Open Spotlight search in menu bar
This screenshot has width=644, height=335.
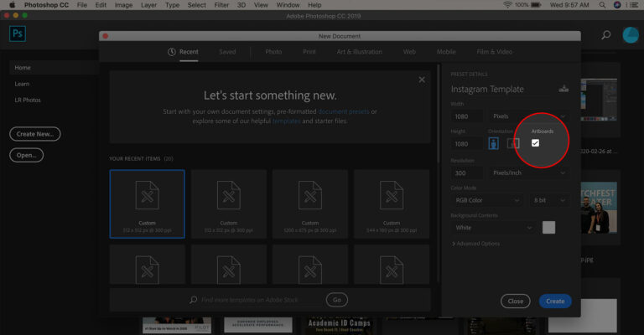pos(602,5)
